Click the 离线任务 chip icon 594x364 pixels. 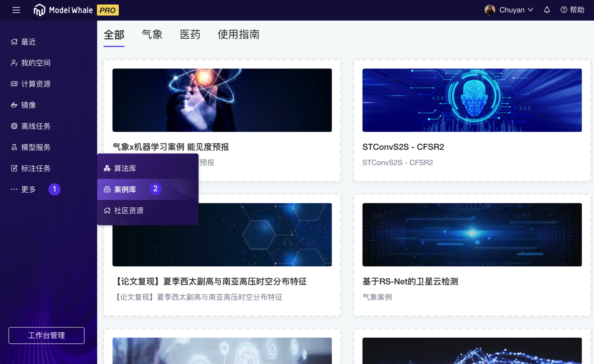pyautogui.click(x=14, y=126)
